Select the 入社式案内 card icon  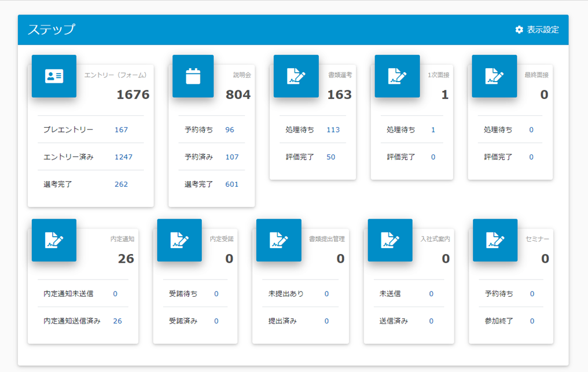point(390,241)
